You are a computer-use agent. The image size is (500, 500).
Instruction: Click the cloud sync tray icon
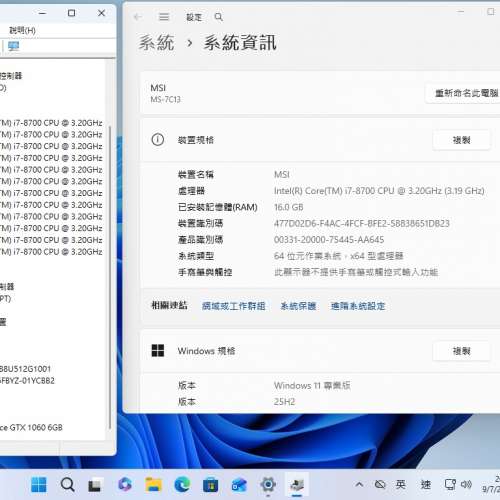click(380, 484)
